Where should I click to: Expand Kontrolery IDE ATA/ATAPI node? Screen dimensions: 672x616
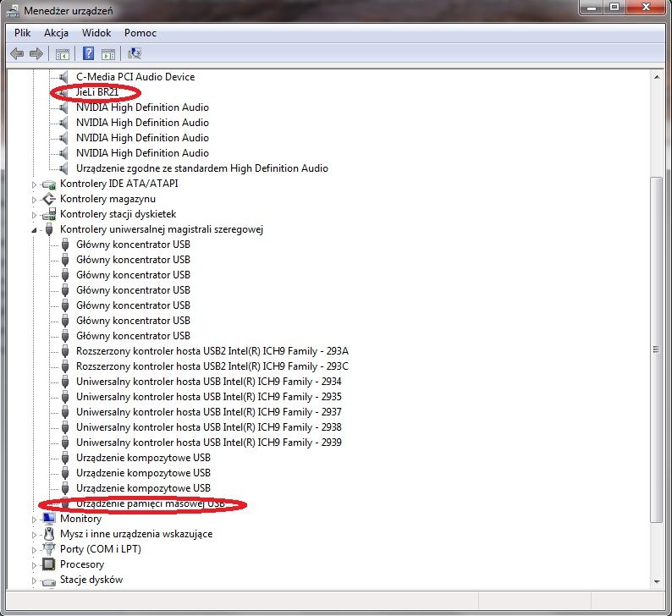click(35, 184)
